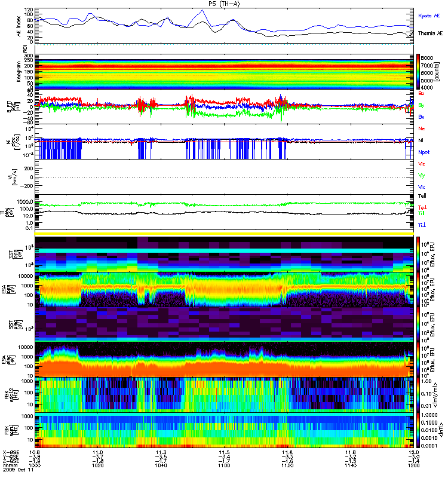Click the 1200 time tick label
This screenshot has height=478, width=448.
[x=413, y=465]
